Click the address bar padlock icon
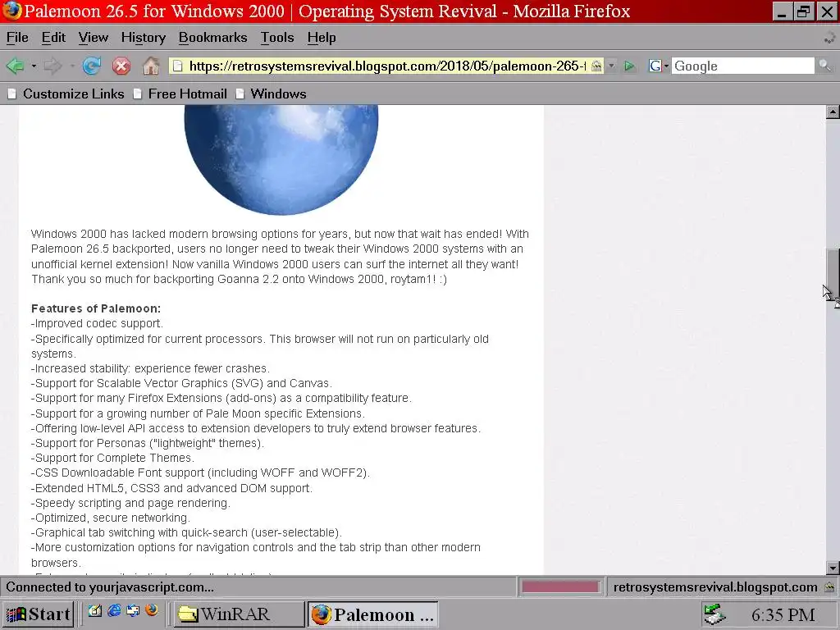 click(x=596, y=66)
